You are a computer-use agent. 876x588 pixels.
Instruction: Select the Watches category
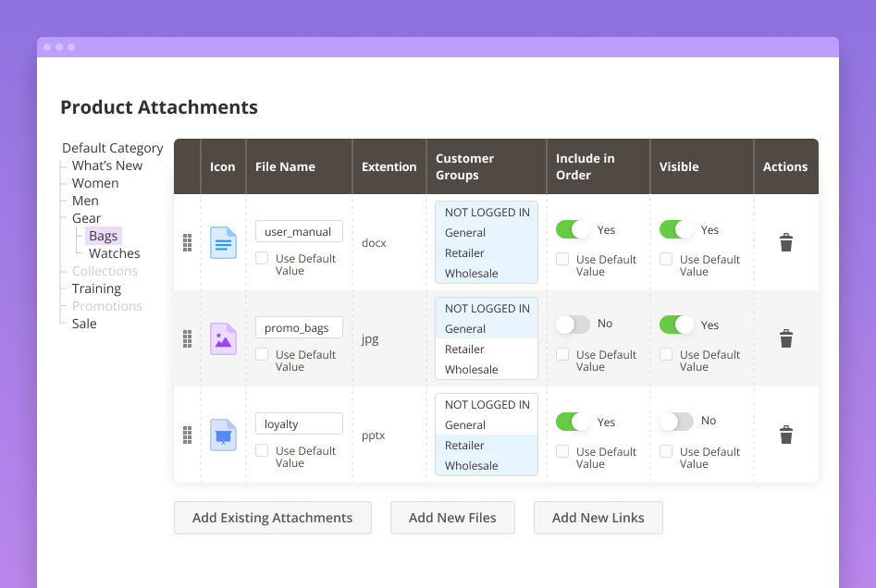[114, 252]
